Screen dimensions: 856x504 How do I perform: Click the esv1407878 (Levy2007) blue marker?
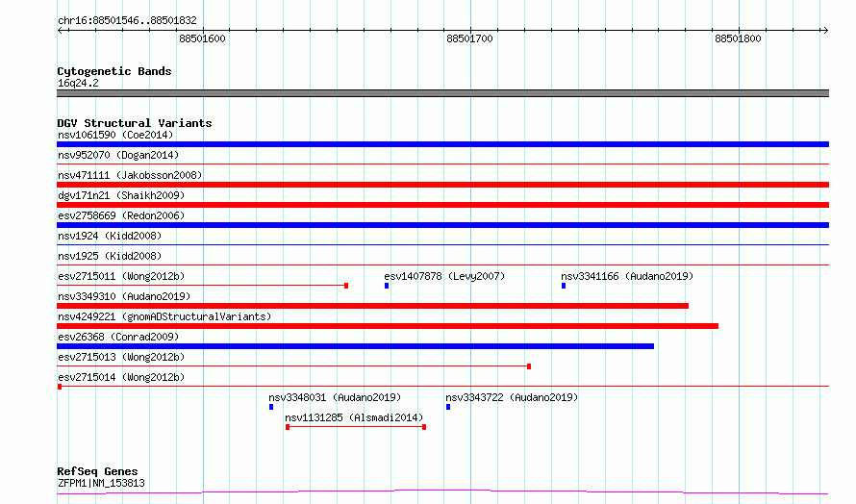387,286
